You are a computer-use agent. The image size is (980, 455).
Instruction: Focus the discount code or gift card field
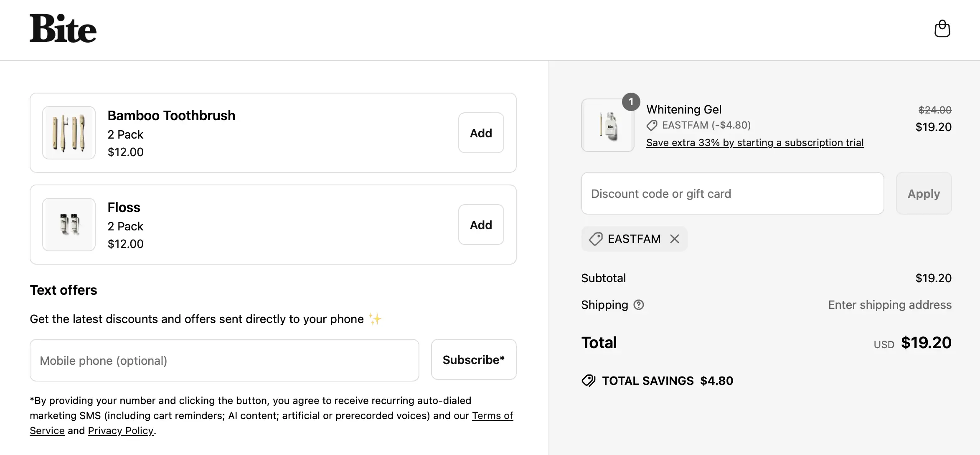coord(732,194)
